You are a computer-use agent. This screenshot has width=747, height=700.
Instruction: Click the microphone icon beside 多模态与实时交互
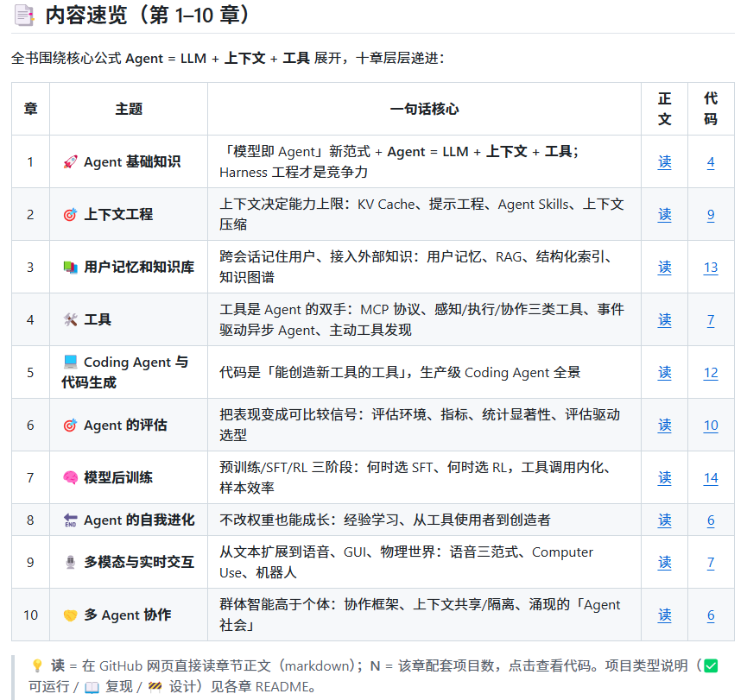(x=71, y=563)
